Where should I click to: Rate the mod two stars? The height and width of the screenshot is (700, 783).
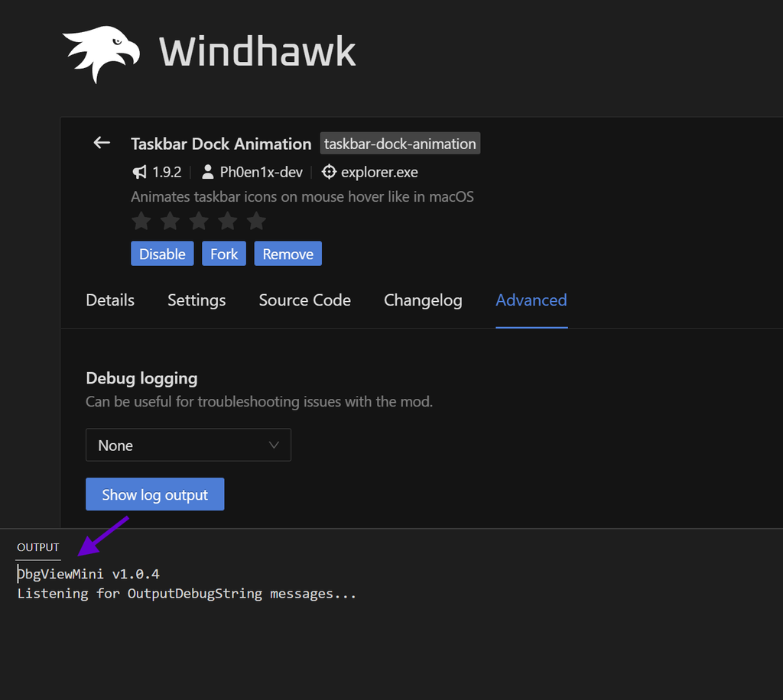coord(171,221)
